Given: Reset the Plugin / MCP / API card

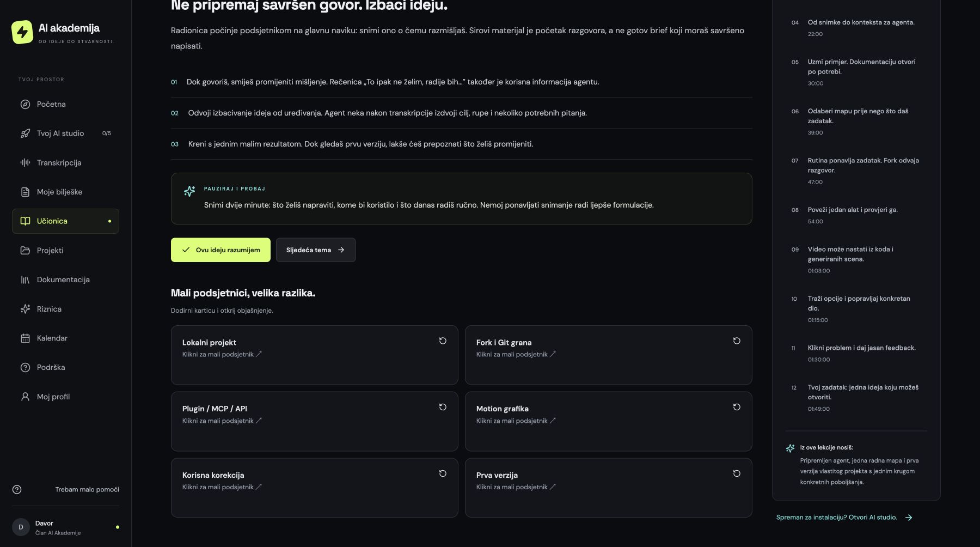Looking at the screenshot, I should [x=443, y=407].
